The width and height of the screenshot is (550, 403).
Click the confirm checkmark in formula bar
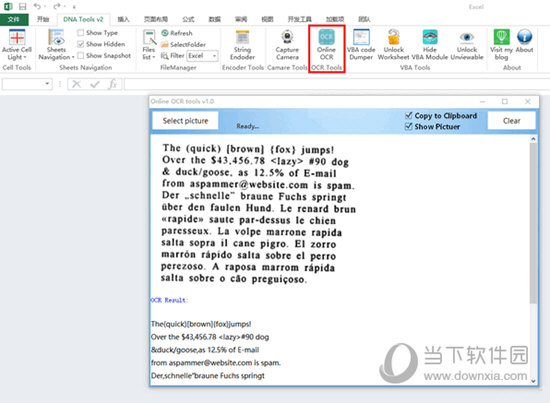tap(95, 84)
